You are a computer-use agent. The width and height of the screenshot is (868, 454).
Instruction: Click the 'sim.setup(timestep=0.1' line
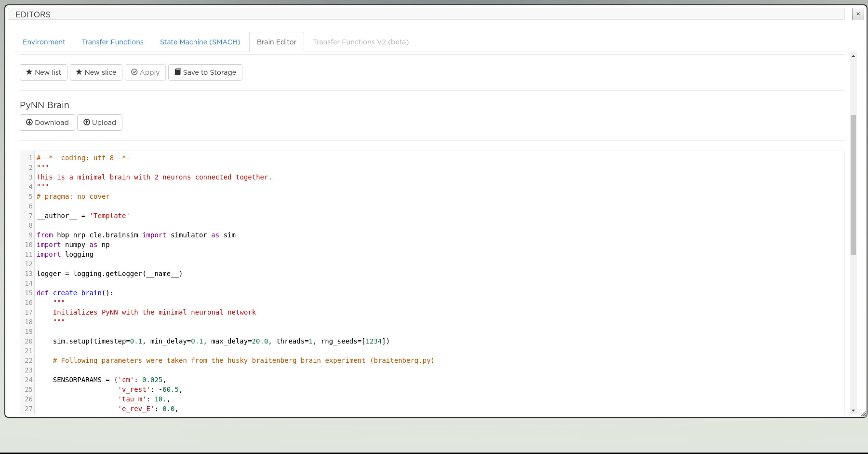[221, 341]
